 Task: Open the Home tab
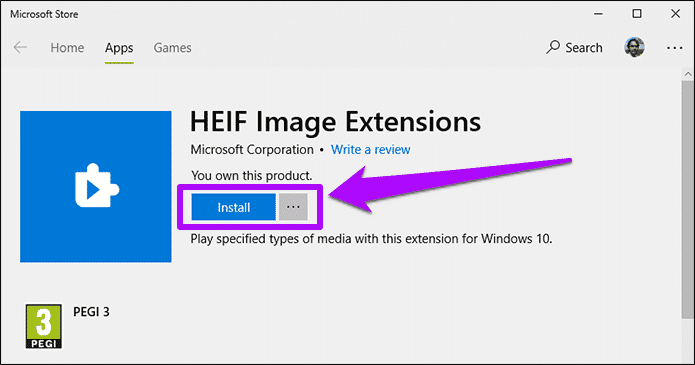coord(67,47)
